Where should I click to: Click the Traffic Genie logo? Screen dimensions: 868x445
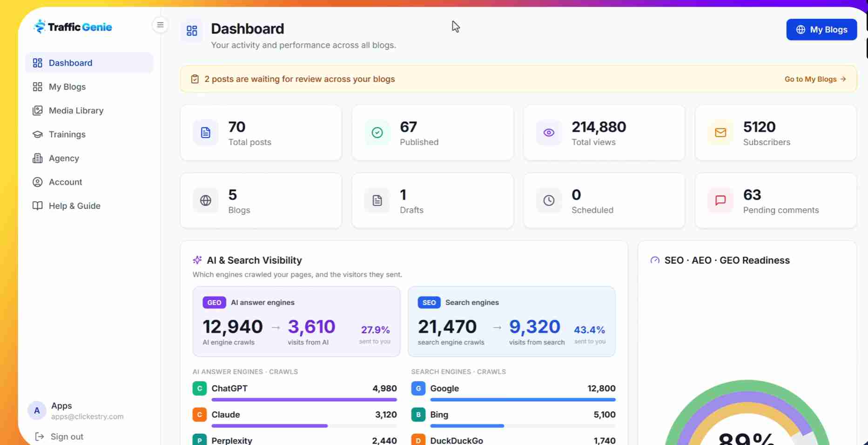[73, 27]
